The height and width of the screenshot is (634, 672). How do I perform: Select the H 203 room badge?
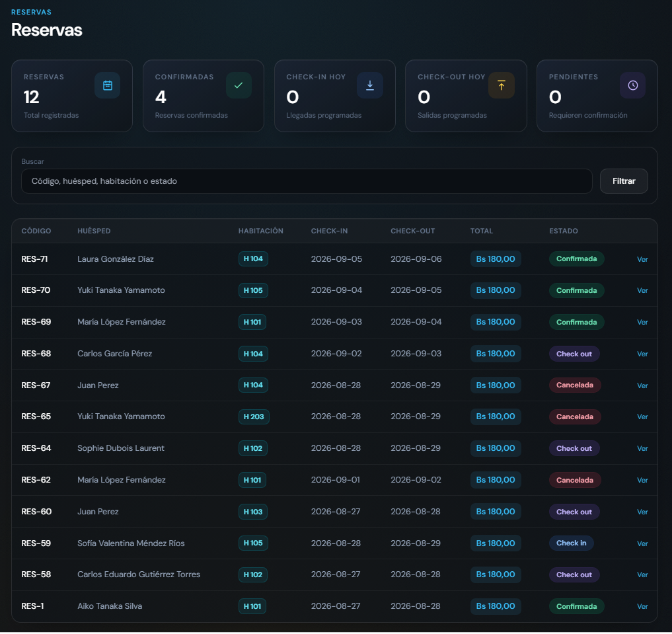click(x=254, y=416)
